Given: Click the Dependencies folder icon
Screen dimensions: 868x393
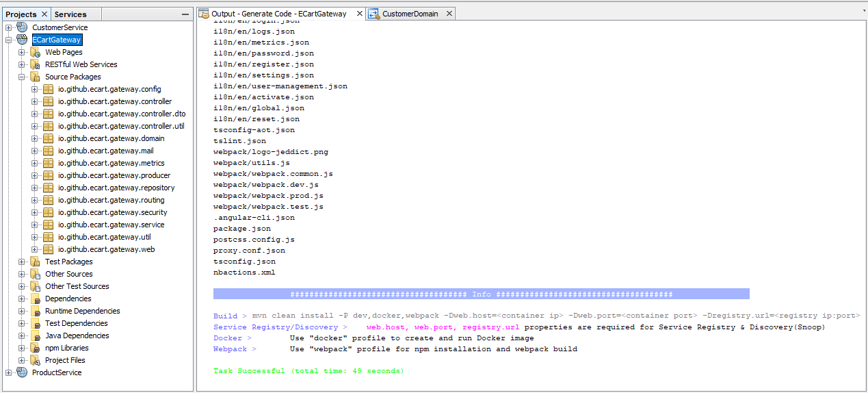Looking at the screenshot, I should pos(35,299).
